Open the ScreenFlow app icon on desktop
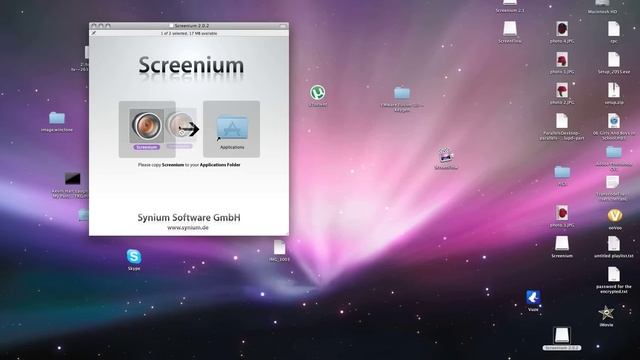 tap(445, 156)
